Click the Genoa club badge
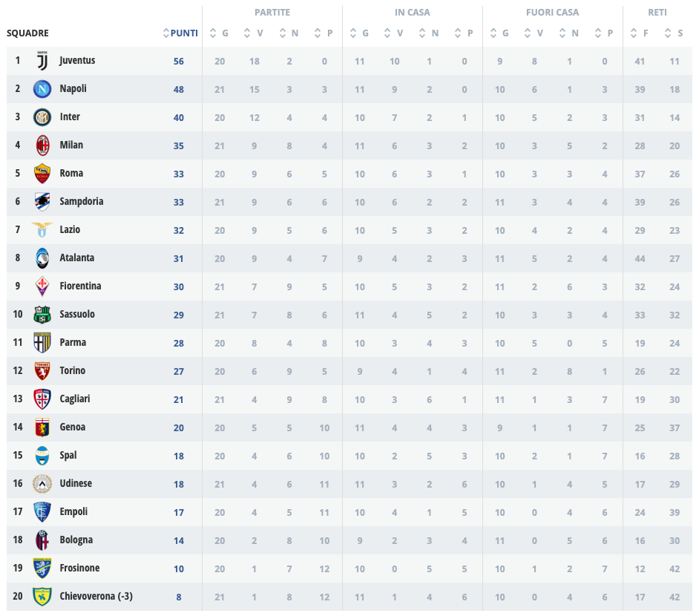The image size is (699, 616). coord(42,427)
